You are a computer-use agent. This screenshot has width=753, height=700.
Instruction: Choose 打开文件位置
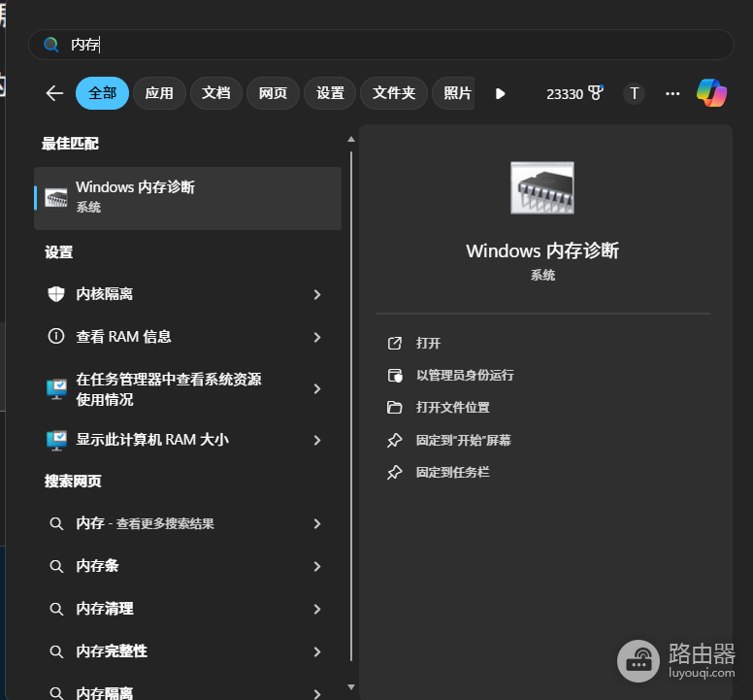click(x=453, y=407)
